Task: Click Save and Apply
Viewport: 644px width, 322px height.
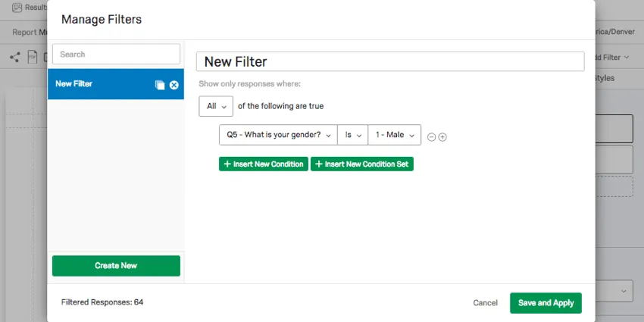Action: coord(546,303)
